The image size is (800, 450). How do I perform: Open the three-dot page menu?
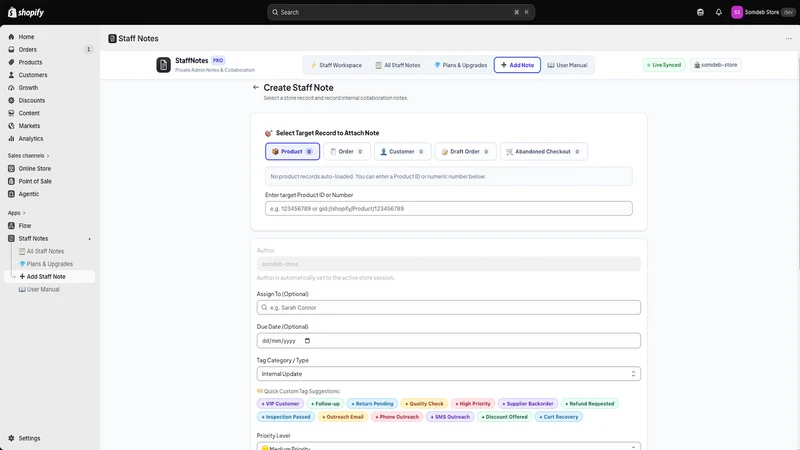point(788,39)
